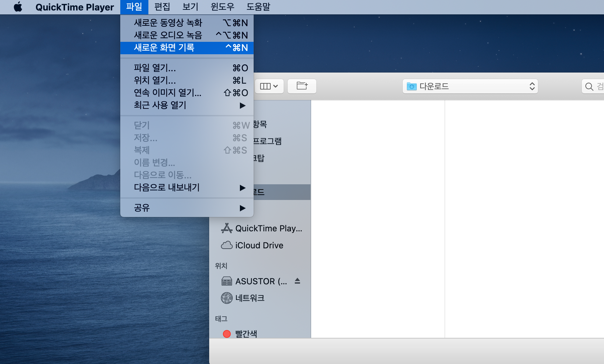Open the 다운로드 location popup
604x364 pixels.
pyautogui.click(x=470, y=86)
